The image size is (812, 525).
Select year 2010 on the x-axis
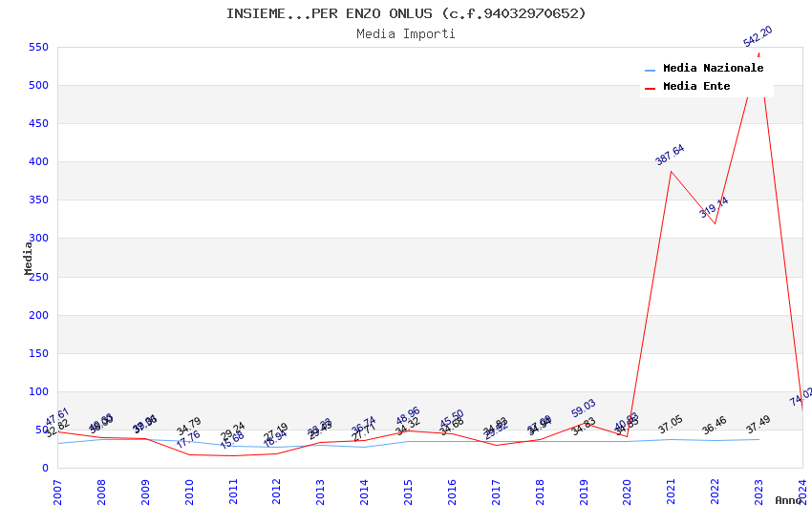pos(189,492)
